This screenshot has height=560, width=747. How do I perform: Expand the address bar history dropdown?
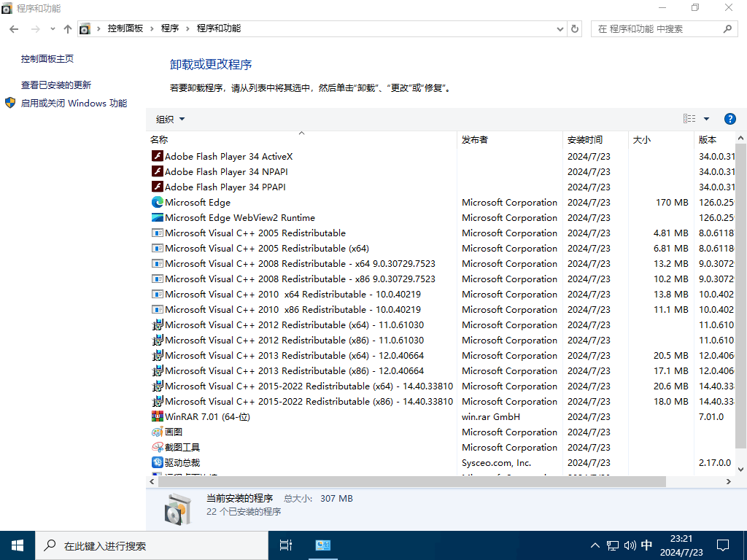pyautogui.click(x=560, y=29)
